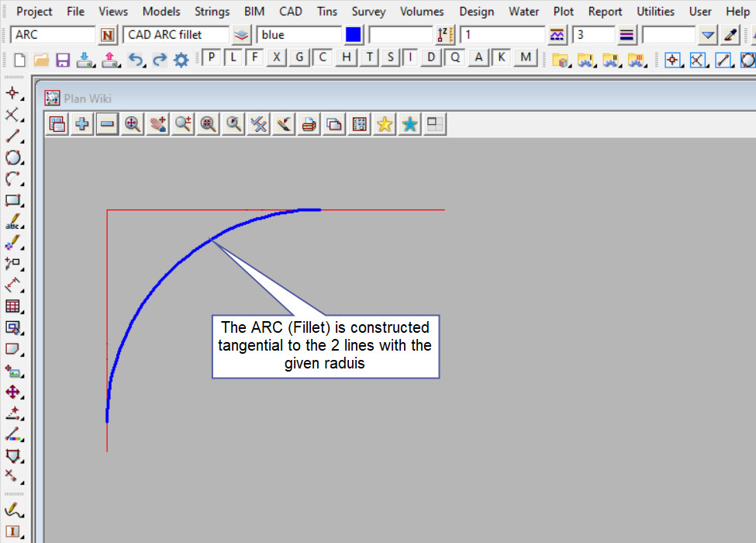Image resolution: width=756 pixels, height=543 pixels.
Task: Click the N name button beside ARC field
Action: point(107,35)
